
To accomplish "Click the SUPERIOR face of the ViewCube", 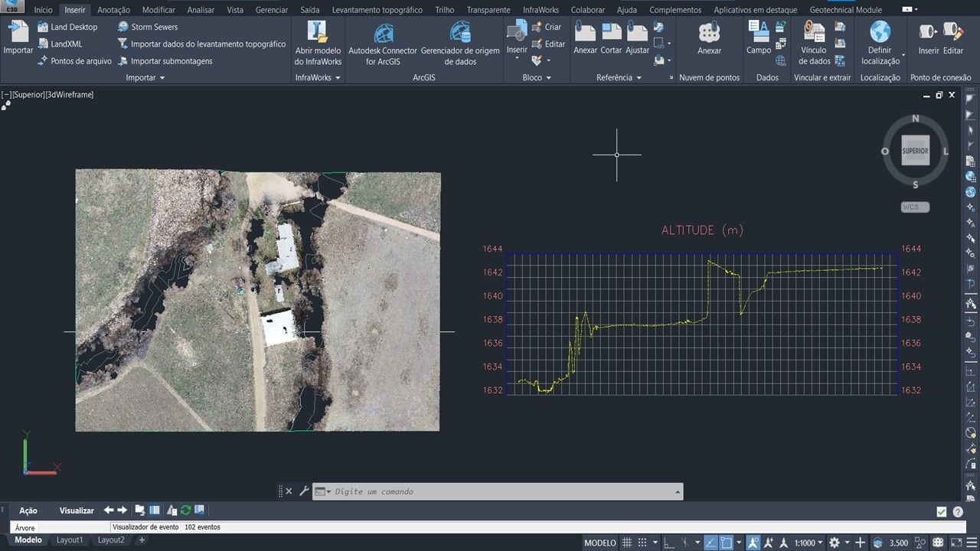I will pos(915,151).
